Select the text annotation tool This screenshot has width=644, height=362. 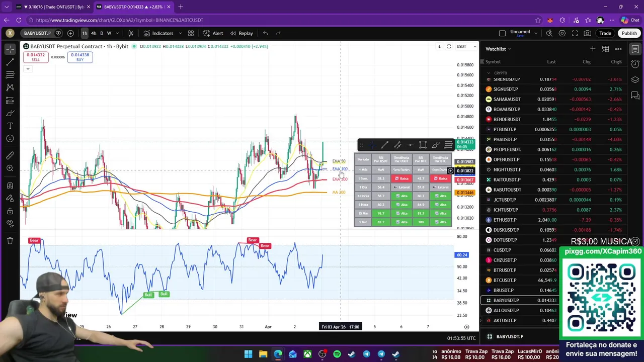tap(10, 126)
